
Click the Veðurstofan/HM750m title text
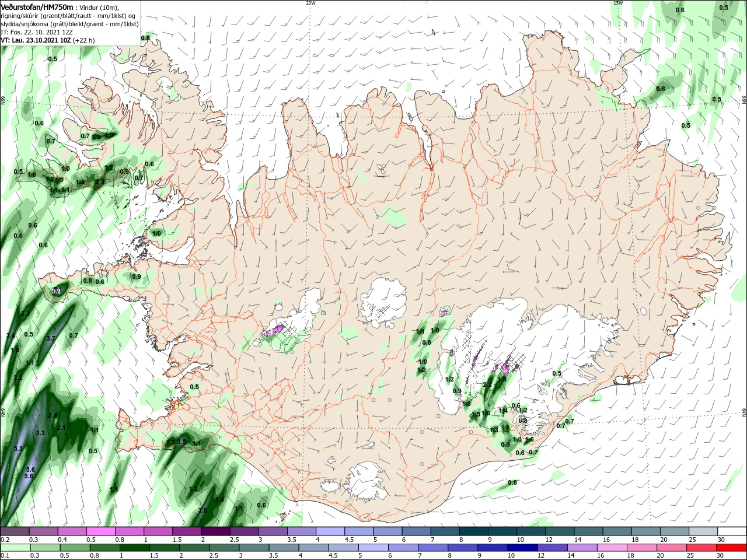(x=37, y=6)
